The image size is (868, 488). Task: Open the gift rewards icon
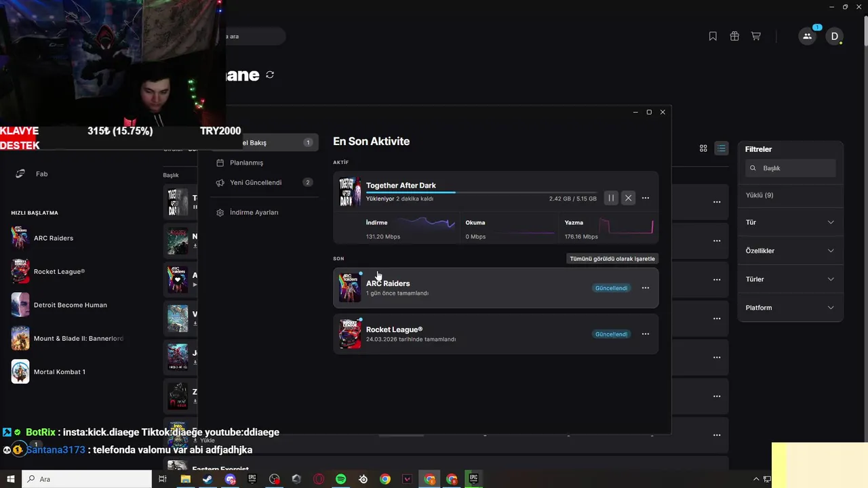[734, 37]
